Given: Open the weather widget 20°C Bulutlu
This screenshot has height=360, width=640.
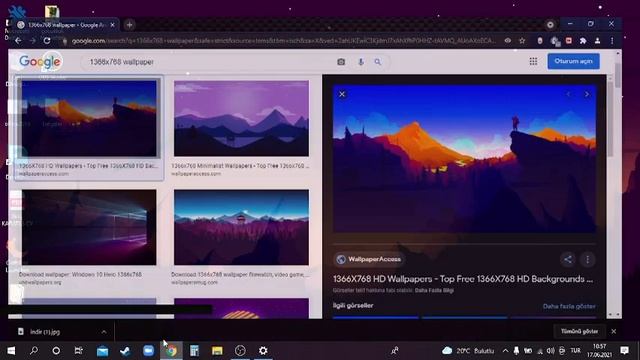Looking at the screenshot, I should [x=468, y=351].
